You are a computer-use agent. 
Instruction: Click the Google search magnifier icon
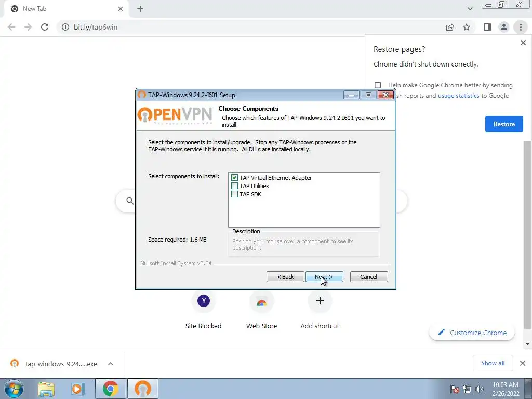[130, 201]
